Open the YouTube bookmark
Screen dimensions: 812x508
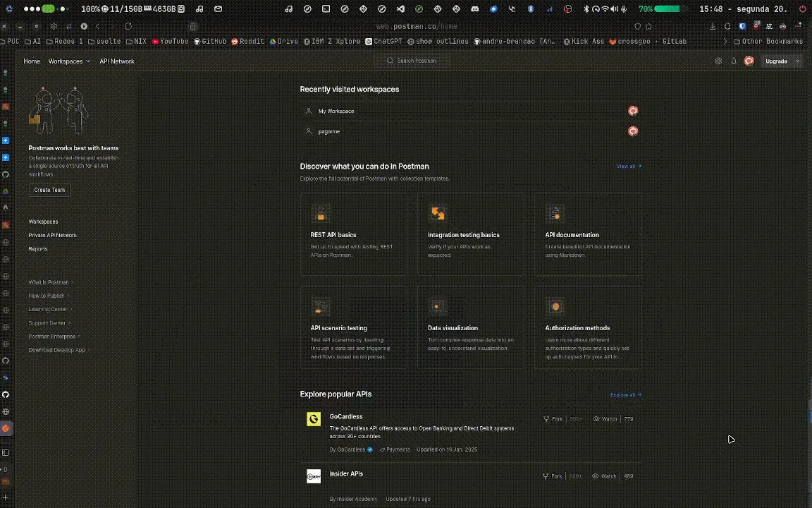(x=170, y=42)
